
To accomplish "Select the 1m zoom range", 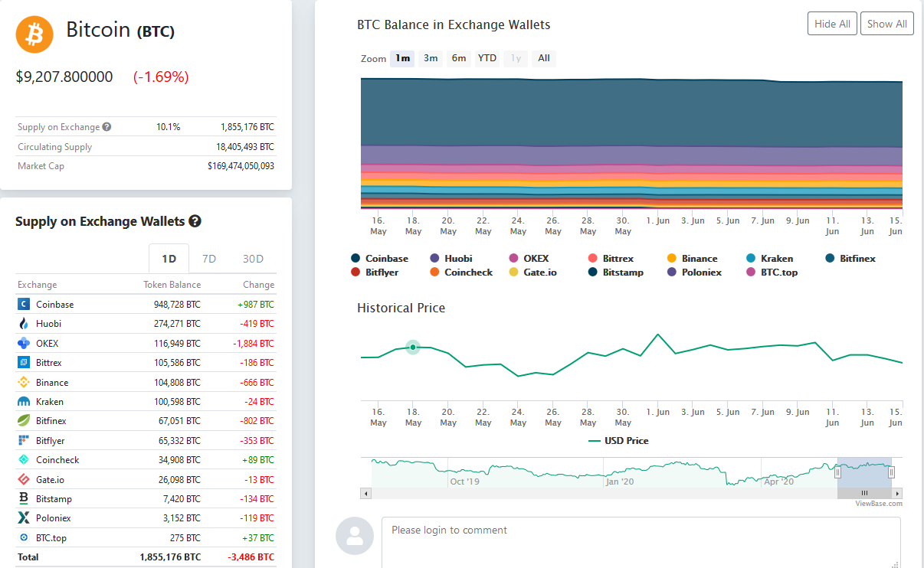I will 402,58.
